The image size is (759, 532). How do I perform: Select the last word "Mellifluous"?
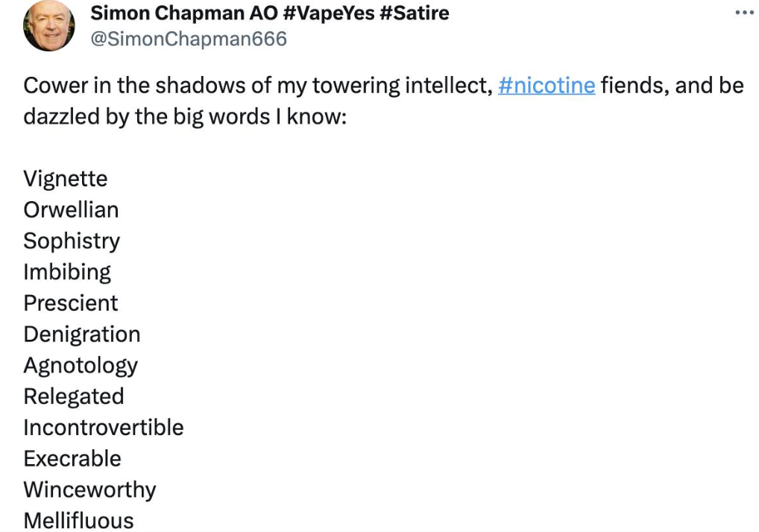click(78, 521)
